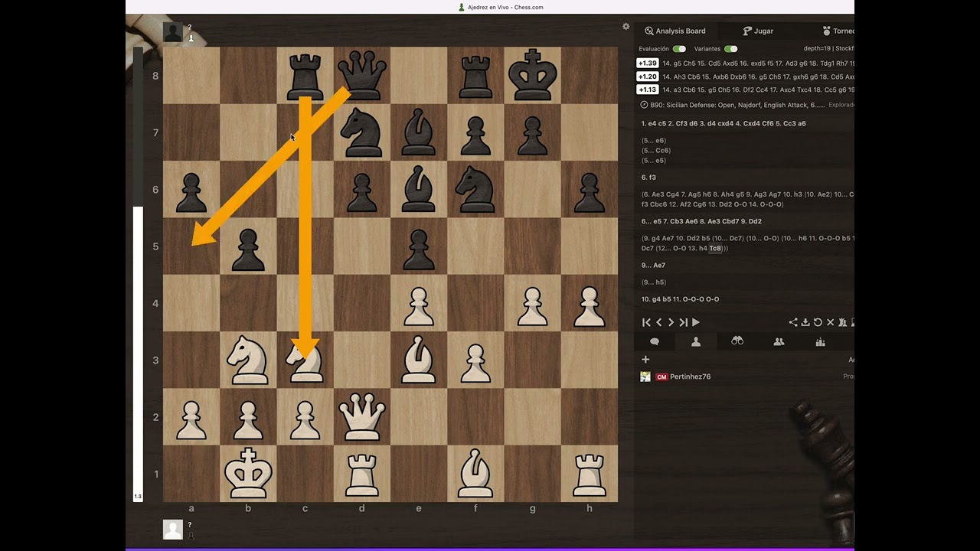Select the white bishop on f1
Image resolution: width=980 pixels, height=551 pixels.
(475, 474)
